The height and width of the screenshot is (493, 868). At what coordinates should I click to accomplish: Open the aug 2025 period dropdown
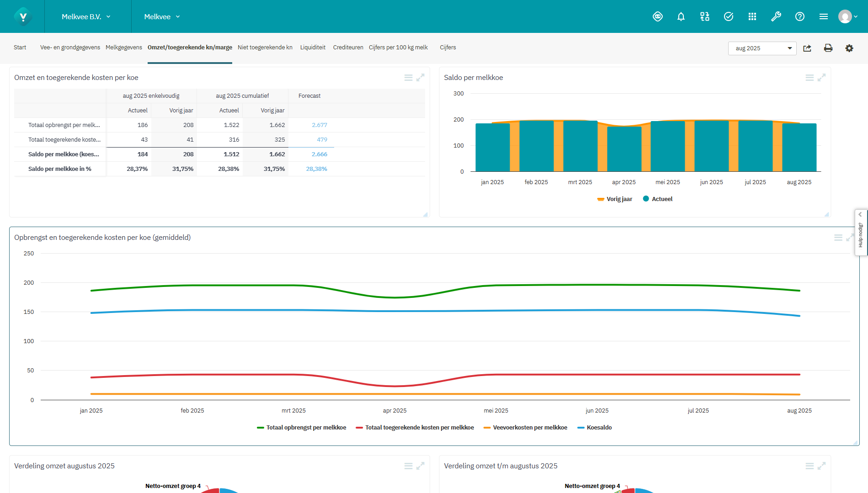click(x=762, y=48)
